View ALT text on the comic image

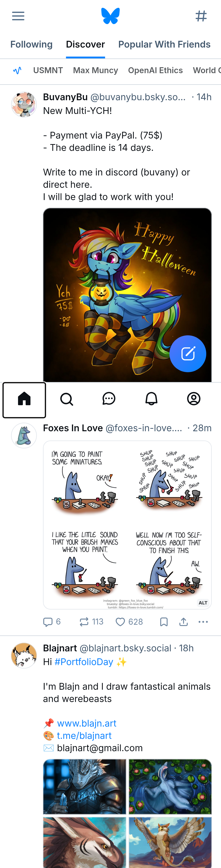tap(203, 603)
